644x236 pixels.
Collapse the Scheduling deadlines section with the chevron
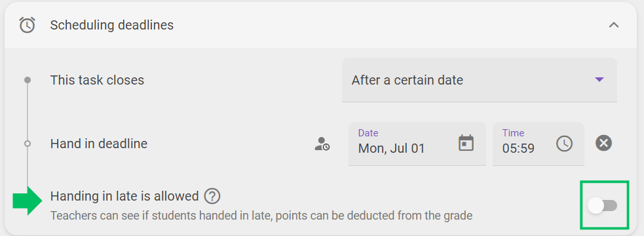[614, 25]
